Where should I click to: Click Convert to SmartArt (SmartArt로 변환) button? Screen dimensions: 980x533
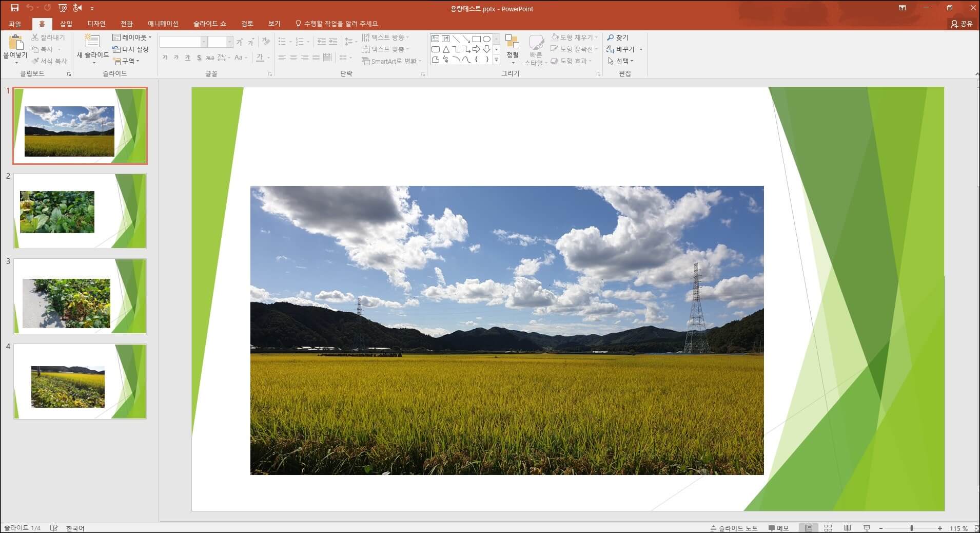(x=391, y=61)
